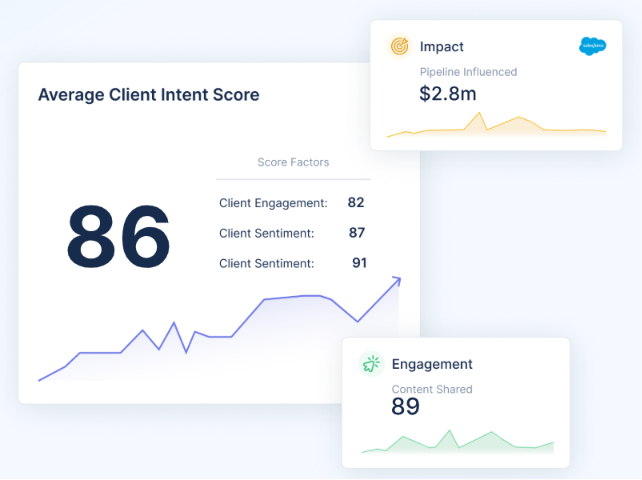Viewport: 642px width, 480px height.
Task: Click the $2.8m pipeline value
Action: coord(448,94)
